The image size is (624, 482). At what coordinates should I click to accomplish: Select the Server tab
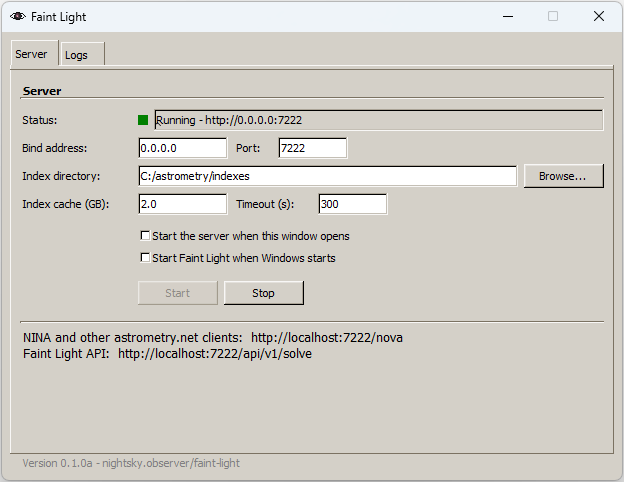coord(34,54)
